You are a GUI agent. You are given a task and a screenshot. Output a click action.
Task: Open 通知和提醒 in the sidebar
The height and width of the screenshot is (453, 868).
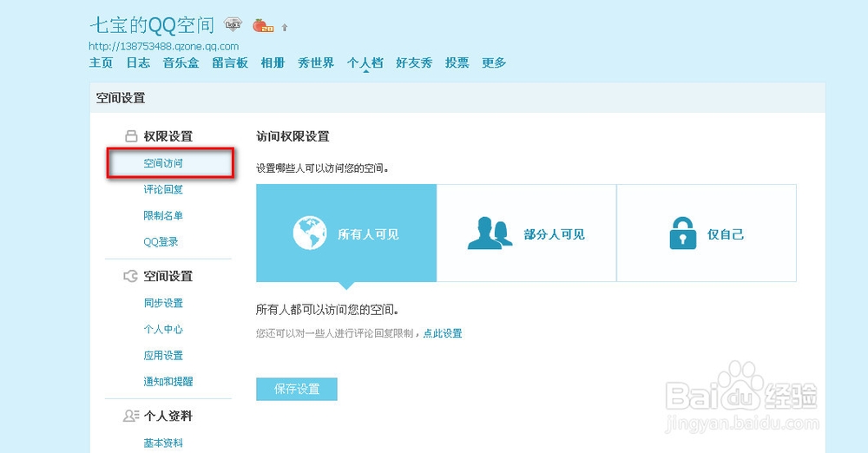(x=168, y=382)
